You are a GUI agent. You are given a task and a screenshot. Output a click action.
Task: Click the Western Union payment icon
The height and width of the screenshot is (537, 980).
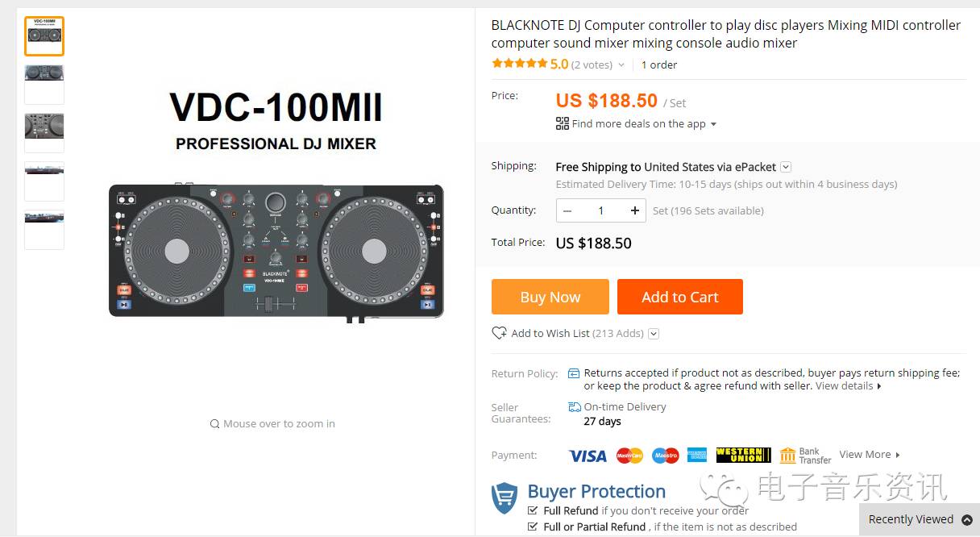coord(743,456)
